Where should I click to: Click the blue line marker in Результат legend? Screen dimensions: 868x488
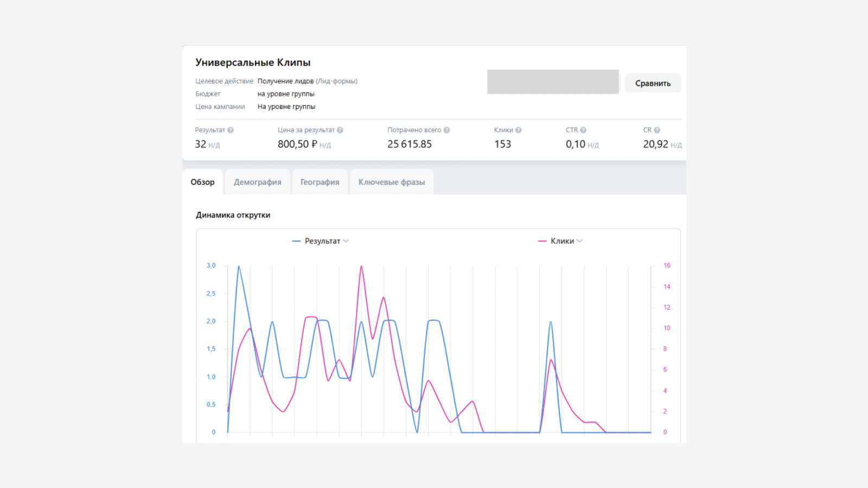click(x=296, y=241)
